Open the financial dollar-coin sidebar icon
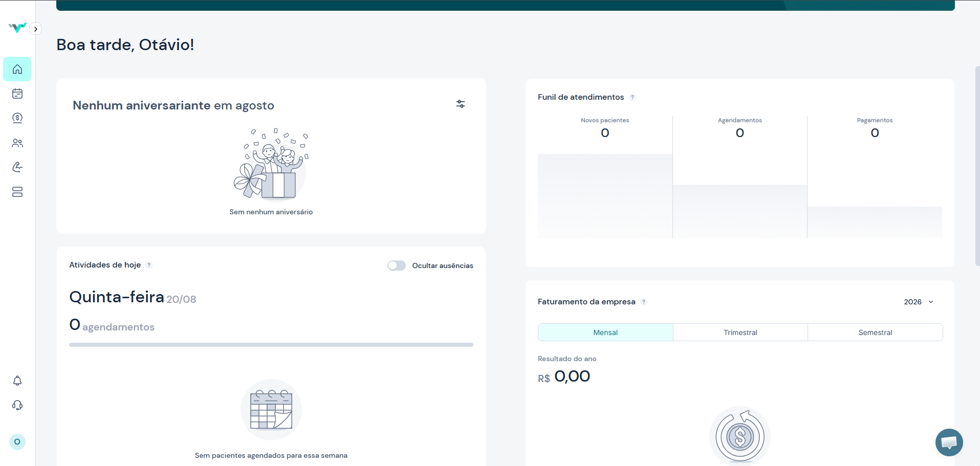Screen dimensions: 980x466 [17, 118]
